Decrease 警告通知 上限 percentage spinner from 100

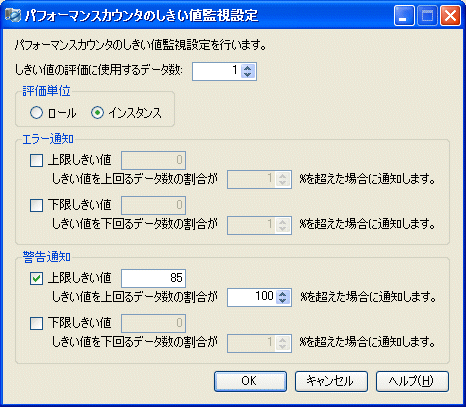click(x=283, y=301)
